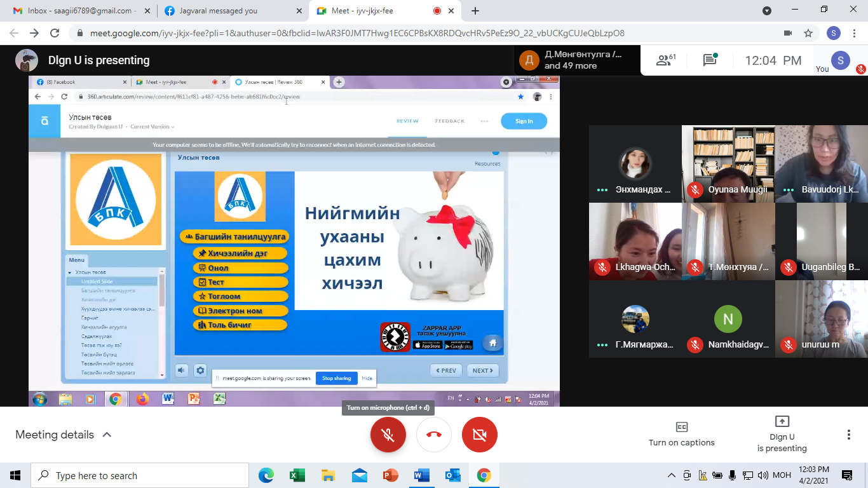Click the 12:03 PM taskbar clock

tap(813, 475)
